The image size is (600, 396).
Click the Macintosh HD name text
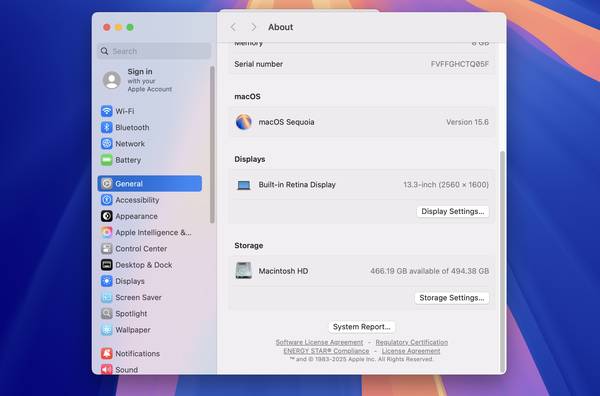(x=283, y=271)
